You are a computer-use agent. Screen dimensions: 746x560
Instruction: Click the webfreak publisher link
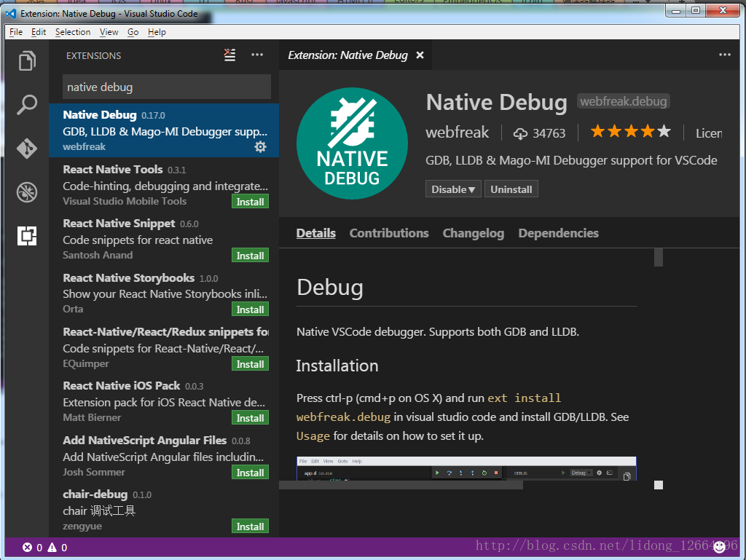(x=458, y=132)
